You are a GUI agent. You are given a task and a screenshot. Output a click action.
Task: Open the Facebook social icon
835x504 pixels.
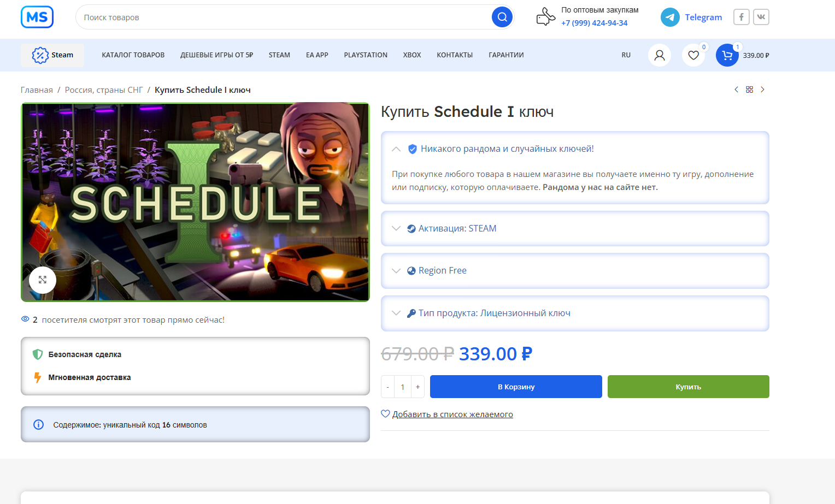(x=741, y=17)
